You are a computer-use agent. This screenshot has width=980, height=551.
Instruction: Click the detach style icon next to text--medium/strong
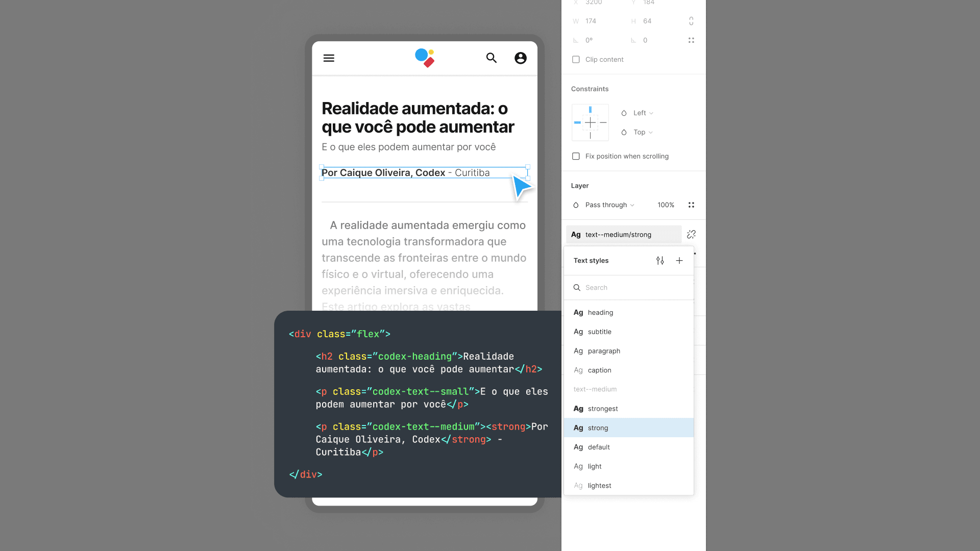[x=691, y=234]
